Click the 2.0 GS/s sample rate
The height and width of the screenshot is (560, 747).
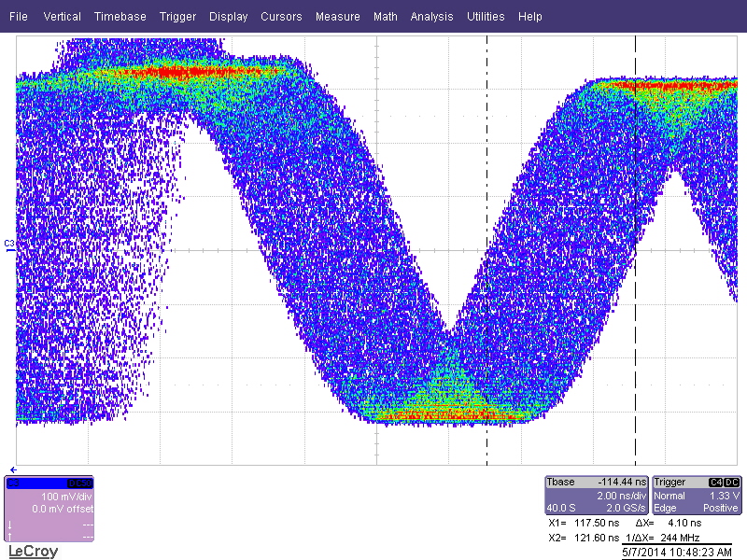click(x=626, y=508)
